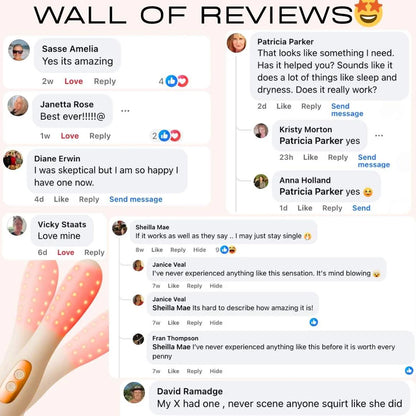Click the thumbs-up reaction on Sasse Amelia's comment
The height and width of the screenshot is (416, 416).
[171, 81]
